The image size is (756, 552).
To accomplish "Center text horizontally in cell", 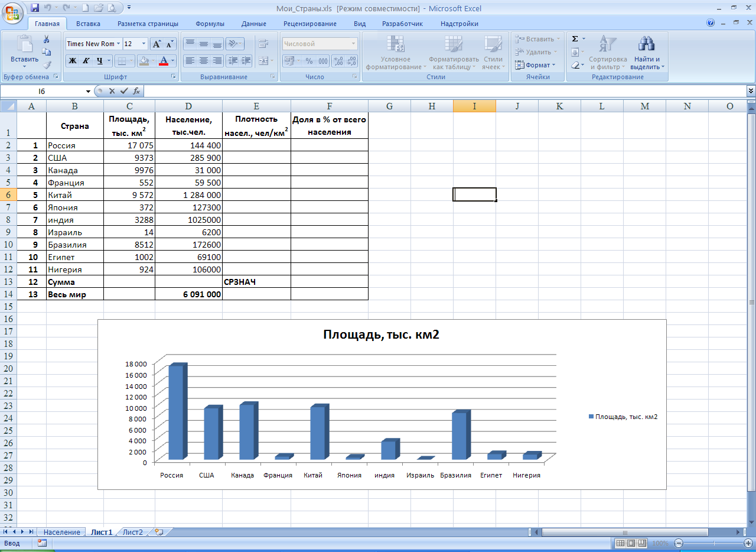I will [203, 60].
